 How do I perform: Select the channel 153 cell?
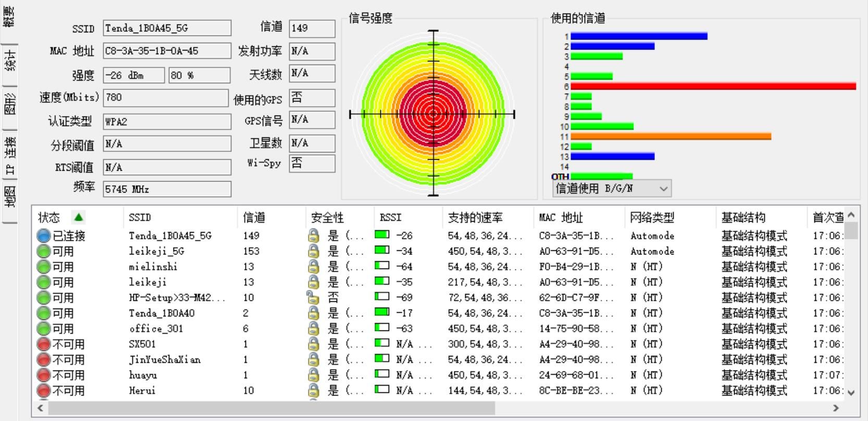tap(251, 251)
